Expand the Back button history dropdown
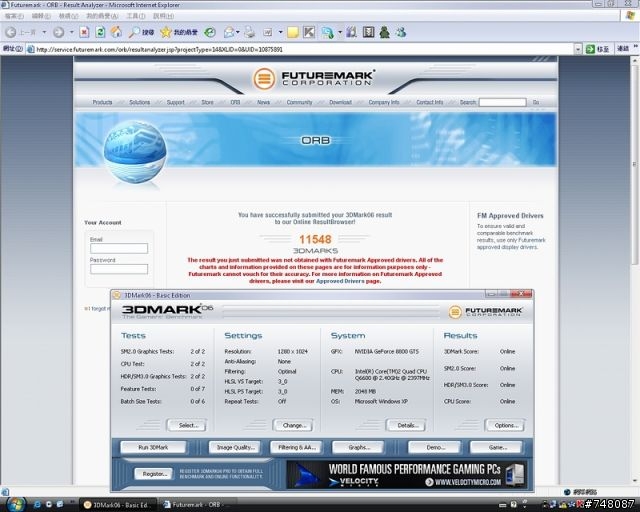The image size is (640, 512). [x=44, y=32]
